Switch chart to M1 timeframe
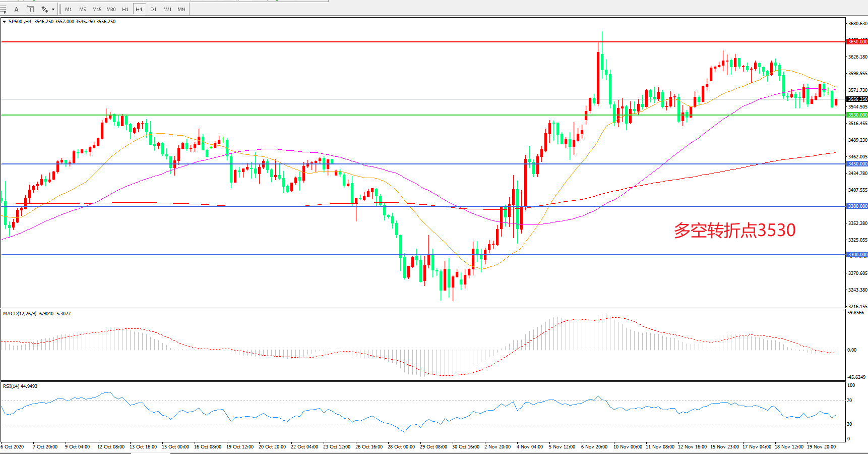Viewport: 868px width, 454px height. tap(69, 9)
